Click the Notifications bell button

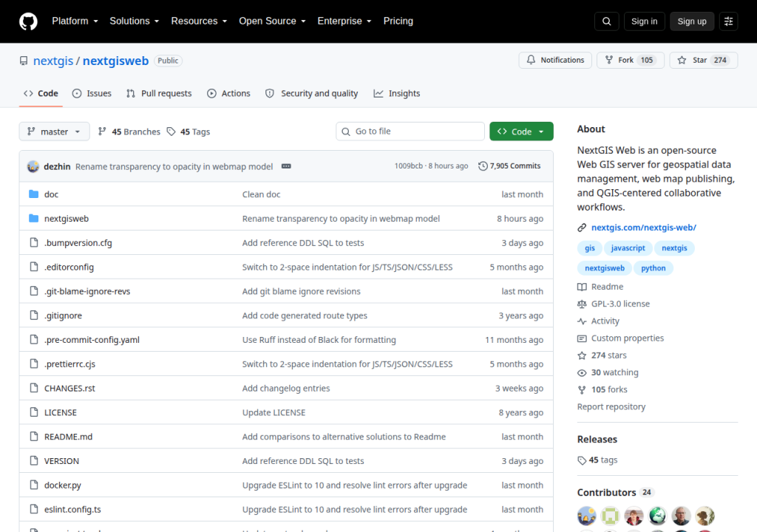click(x=555, y=61)
